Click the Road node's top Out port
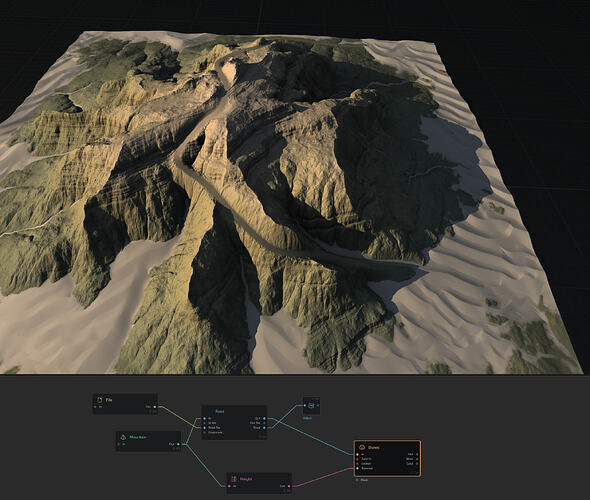This screenshot has width=590, height=500. [265, 418]
